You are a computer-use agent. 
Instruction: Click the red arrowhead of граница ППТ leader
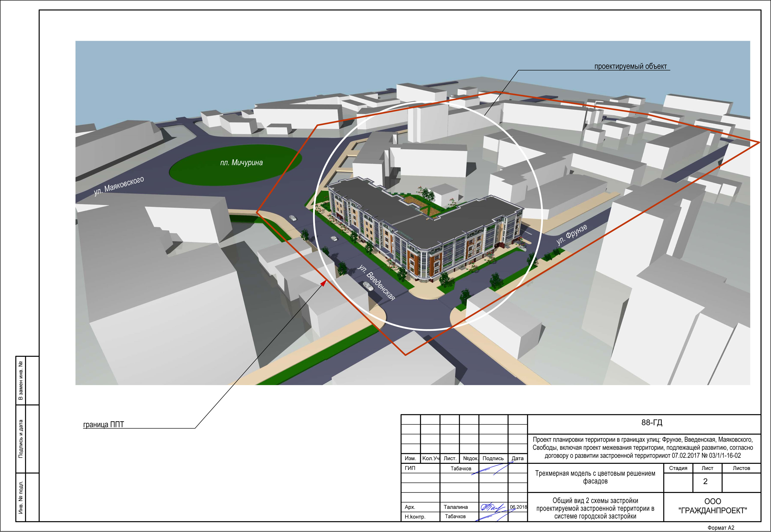323,283
